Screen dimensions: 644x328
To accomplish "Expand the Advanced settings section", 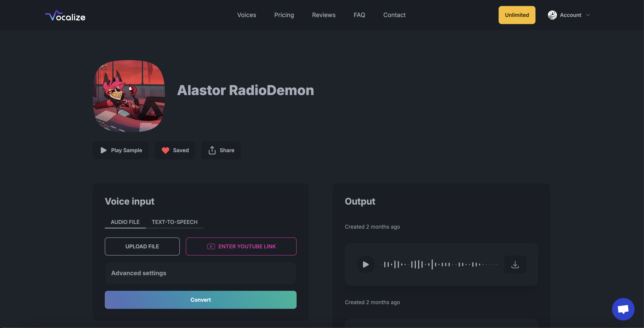I will pyautogui.click(x=200, y=273).
